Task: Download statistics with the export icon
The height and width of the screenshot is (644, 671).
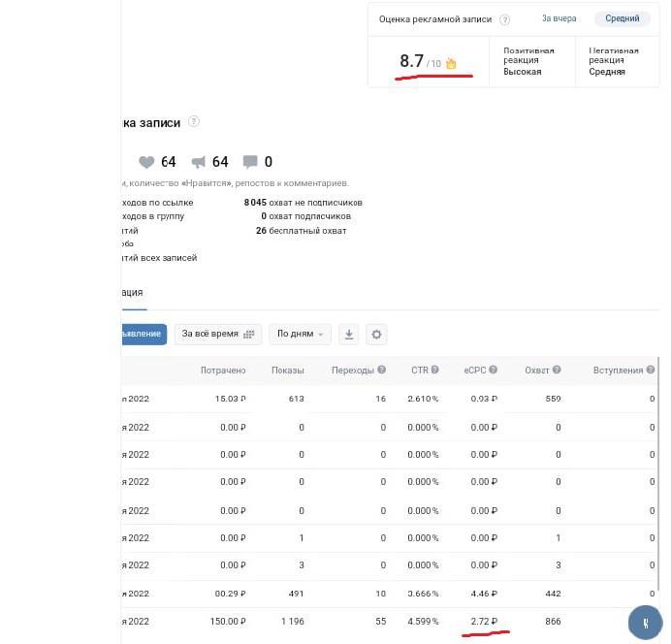Action: pyautogui.click(x=349, y=335)
